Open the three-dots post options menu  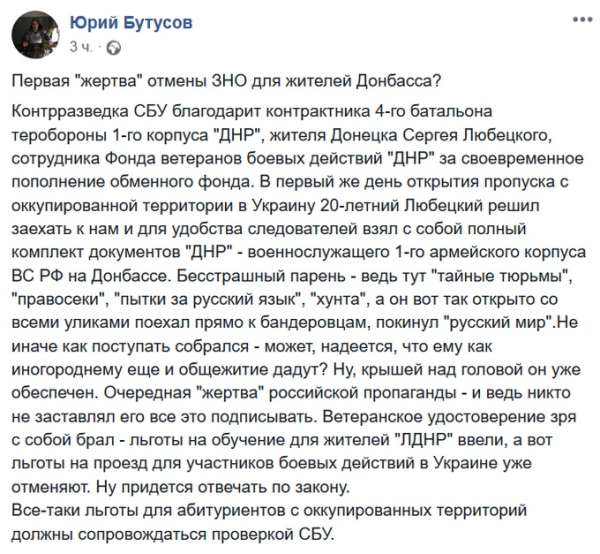pos(578,19)
